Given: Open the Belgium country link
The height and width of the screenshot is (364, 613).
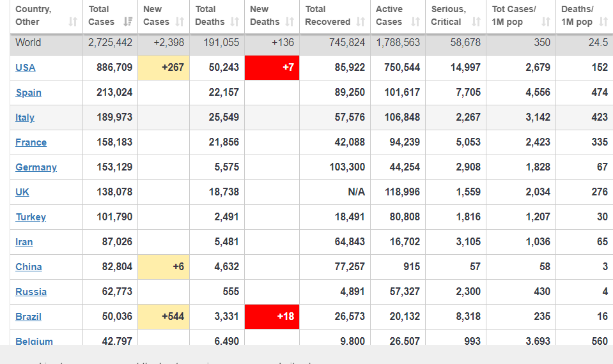Looking at the screenshot, I should tap(34, 340).
